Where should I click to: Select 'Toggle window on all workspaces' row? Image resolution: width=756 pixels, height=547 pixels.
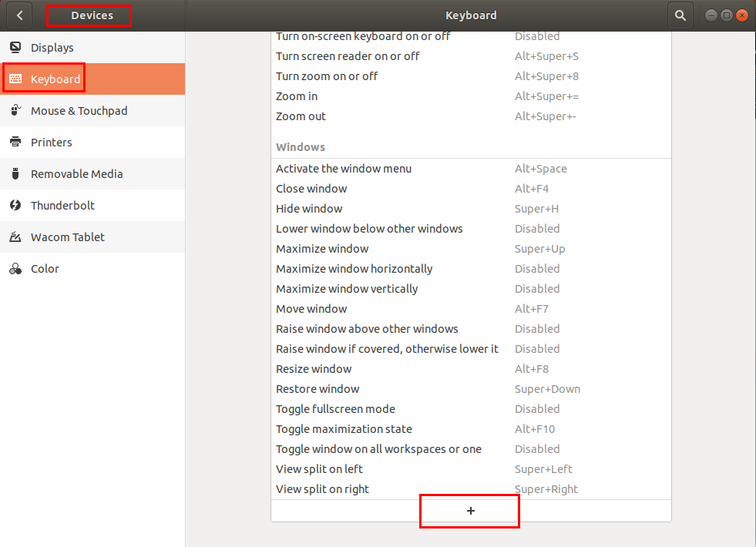[x=471, y=449]
